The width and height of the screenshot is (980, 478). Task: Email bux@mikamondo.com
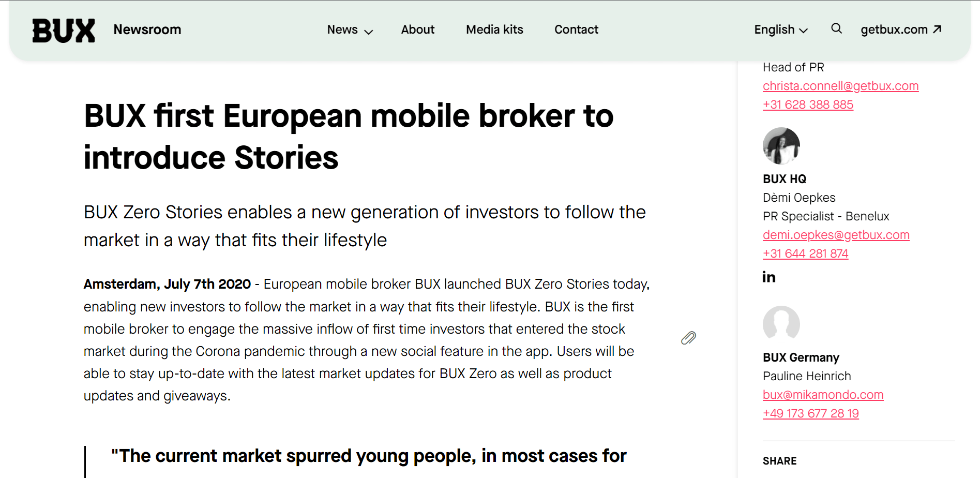tap(823, 395)
